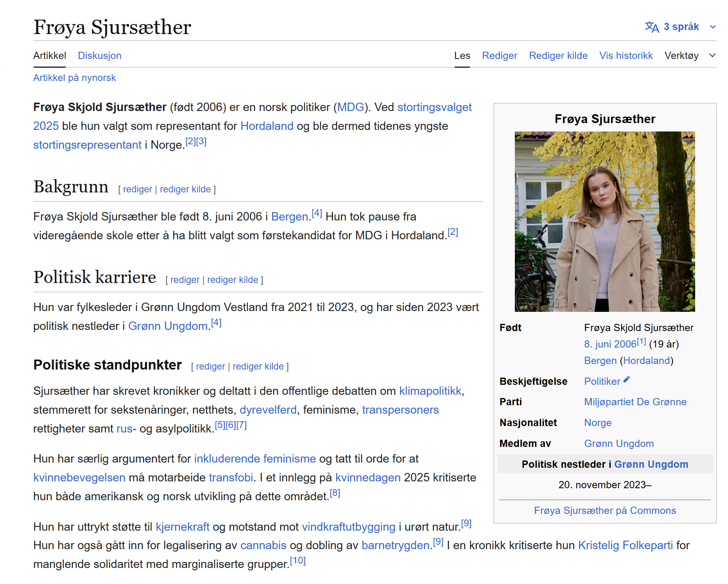Switch to the Diskusjon tab
The height and width of the screenshot is (584, 728).
coord(100,55)
